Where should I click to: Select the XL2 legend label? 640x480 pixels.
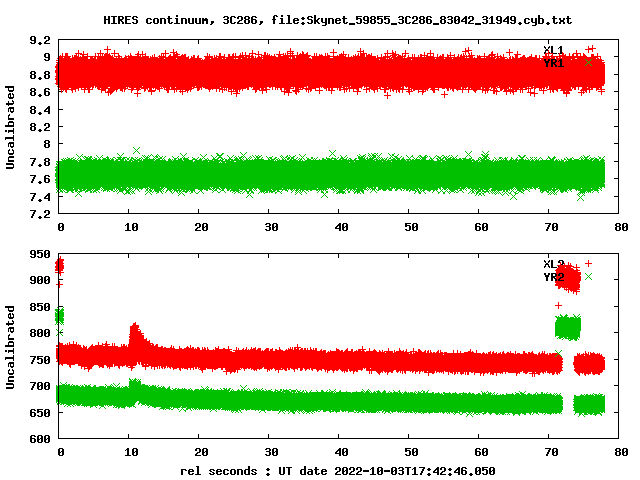(553, 264)
